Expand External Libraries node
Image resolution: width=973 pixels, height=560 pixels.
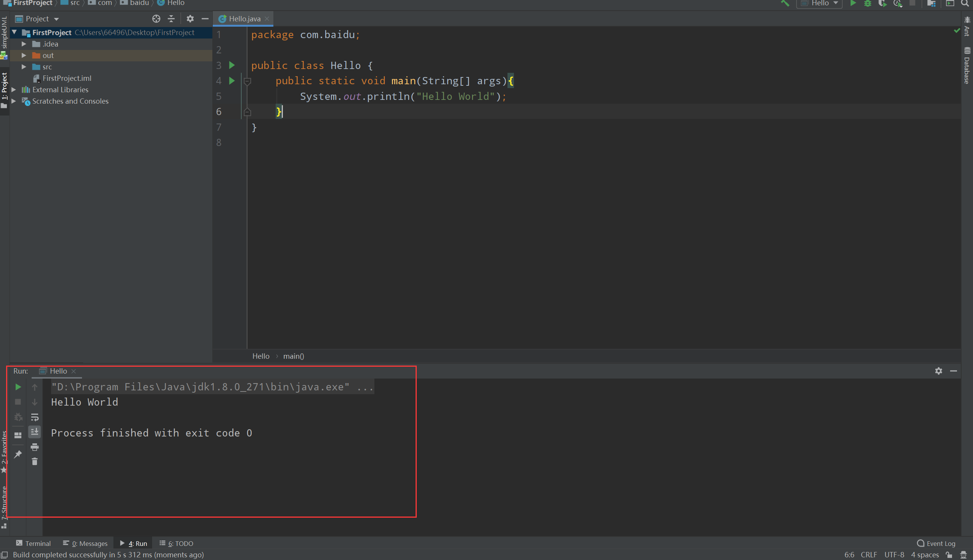14,90
